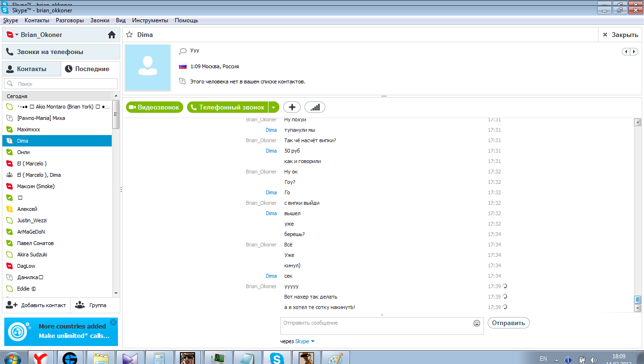Add Dima to favorites with the star icon
Viewport: 644px width, 364px height.
(x=129, y=35)
